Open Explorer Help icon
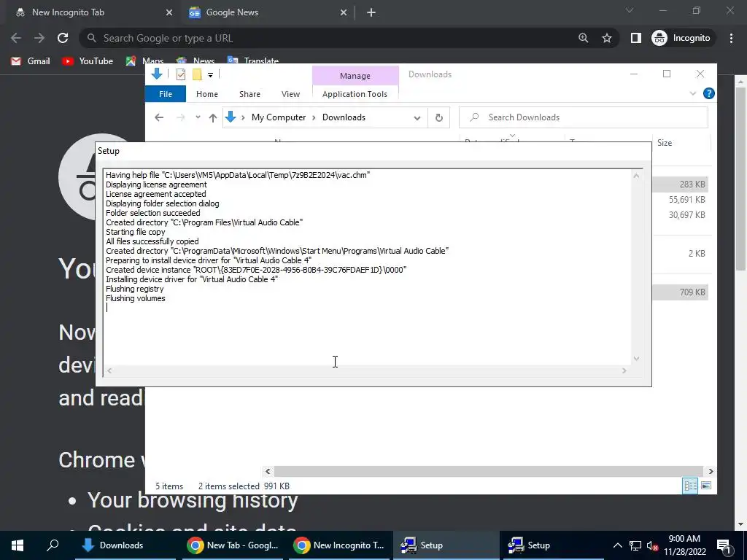The width and height of the screenshot is (747, 560). click(x=708, y=93)
